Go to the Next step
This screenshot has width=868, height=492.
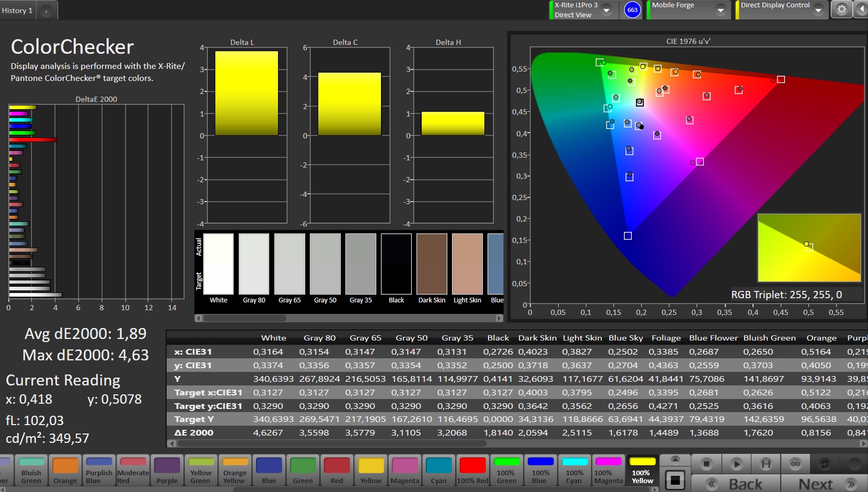tap(824, 484)
